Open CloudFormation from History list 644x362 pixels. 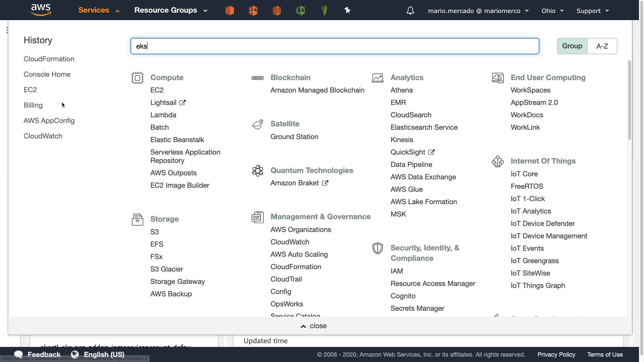(49, 59)
